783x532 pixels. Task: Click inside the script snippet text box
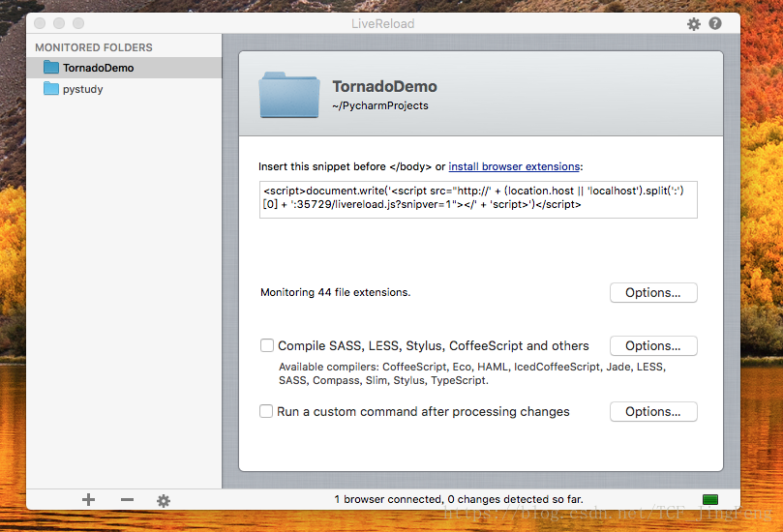pyautogui.click(x=478, y=199)
